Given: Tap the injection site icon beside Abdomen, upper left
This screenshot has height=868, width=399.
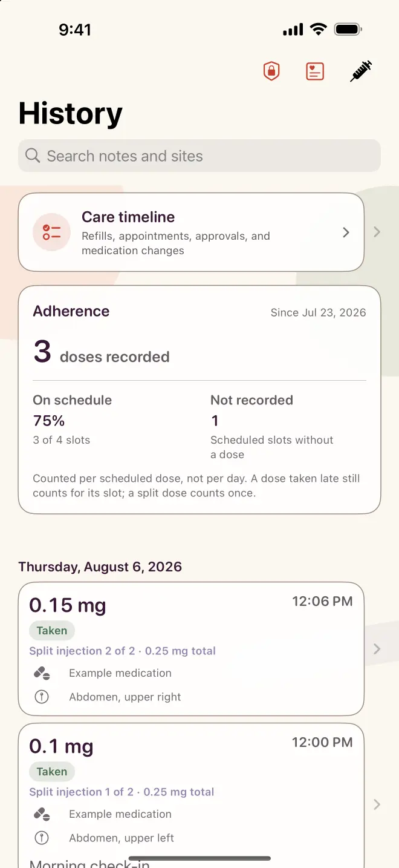Looking at the screenshot, I should (x=42, y=838).
